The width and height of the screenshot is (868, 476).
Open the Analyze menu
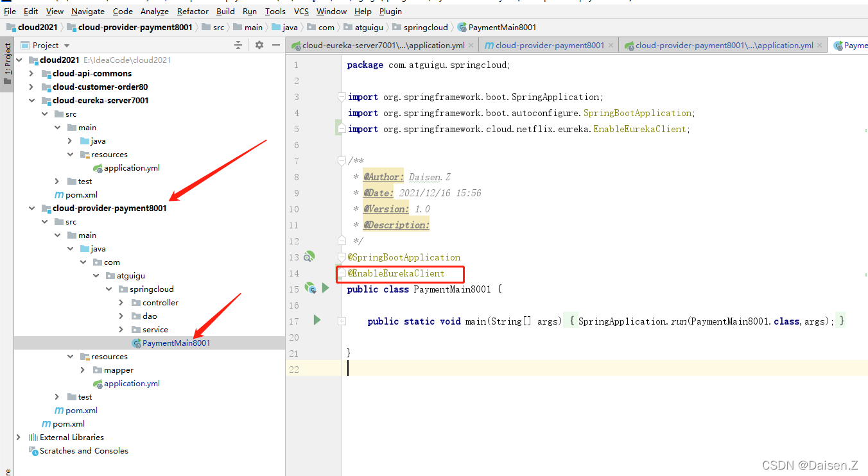coord(154,11)
